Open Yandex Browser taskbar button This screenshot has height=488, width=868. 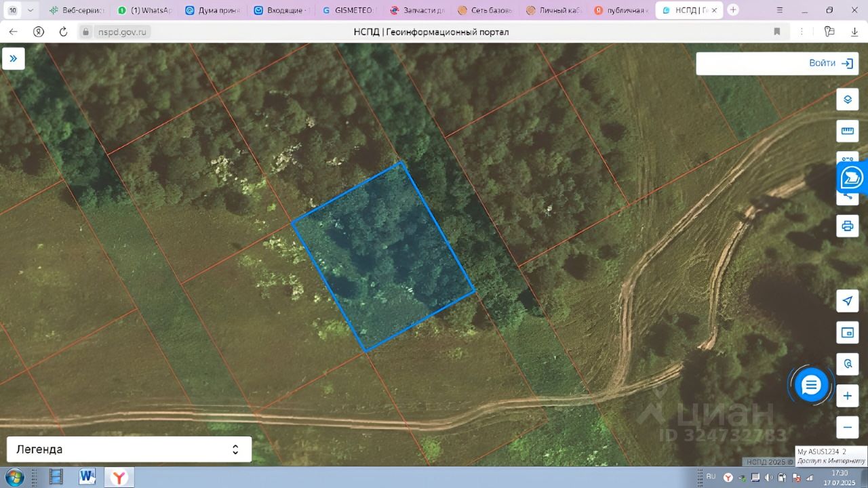119,477
